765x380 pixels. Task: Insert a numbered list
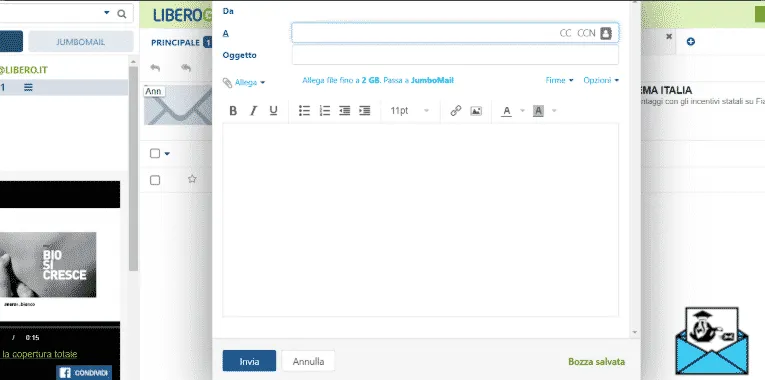point(324,111)
